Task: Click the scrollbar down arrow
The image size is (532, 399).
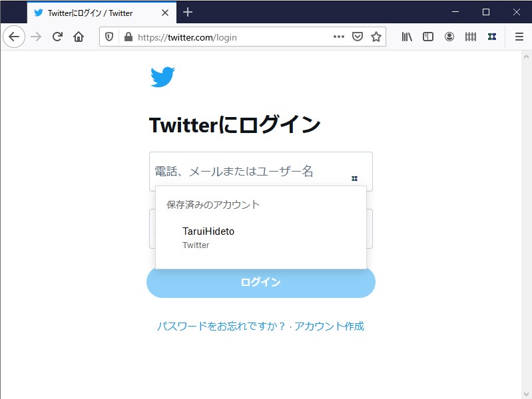Action: point(526,394)
